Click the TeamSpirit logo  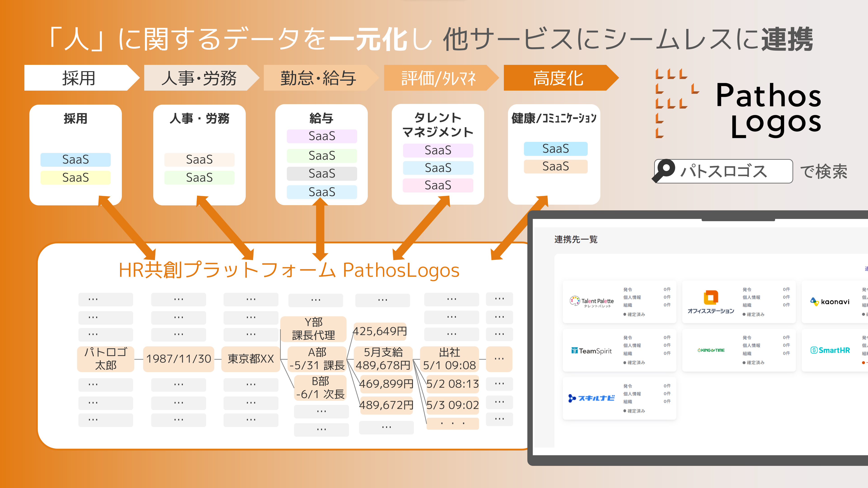[591, 351]
